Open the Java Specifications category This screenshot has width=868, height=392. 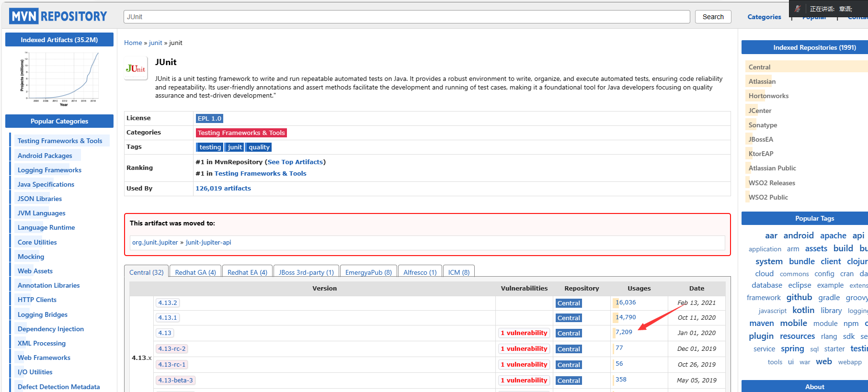pyautogui.click(x=46, y=184)
